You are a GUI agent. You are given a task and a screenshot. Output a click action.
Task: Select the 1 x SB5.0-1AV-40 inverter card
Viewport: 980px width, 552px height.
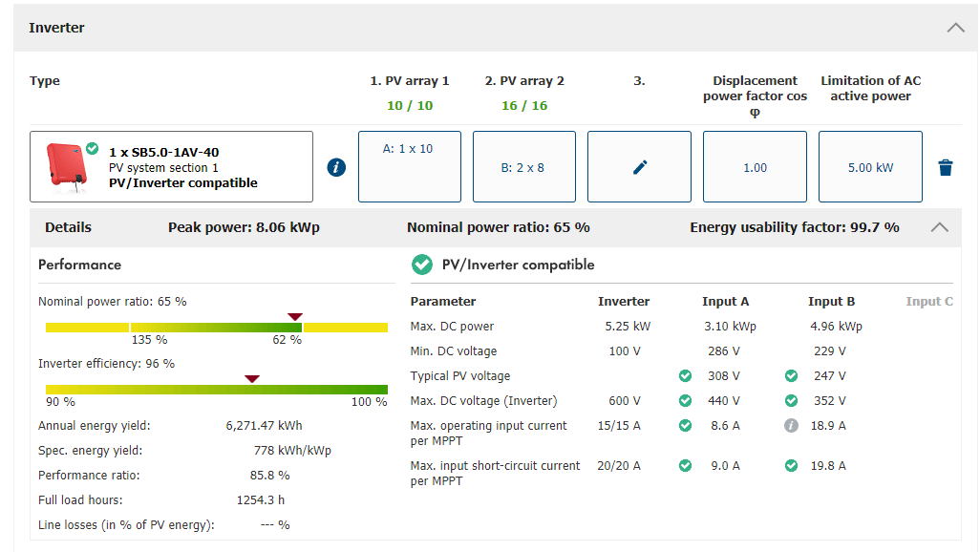[171, 166]
